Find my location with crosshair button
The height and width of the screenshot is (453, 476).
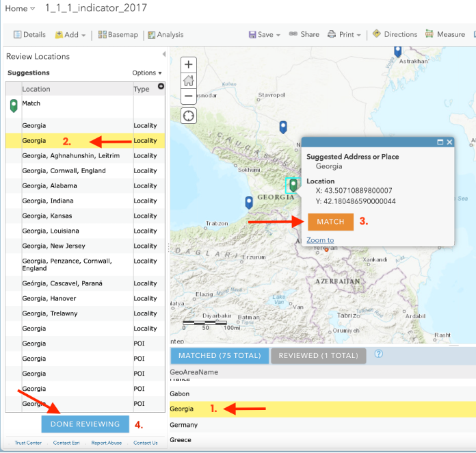pos(189,116)
